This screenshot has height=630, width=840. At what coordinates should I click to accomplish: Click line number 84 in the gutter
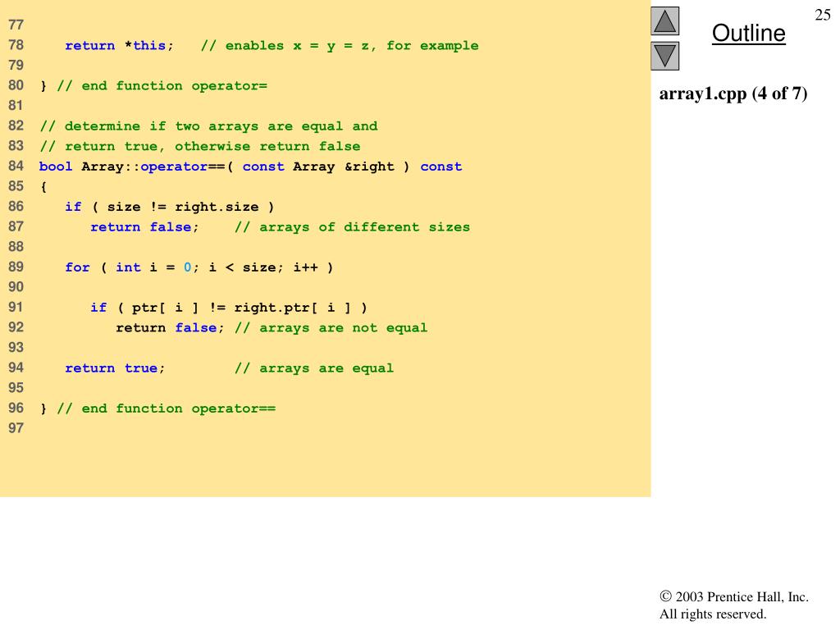point(16,167)
